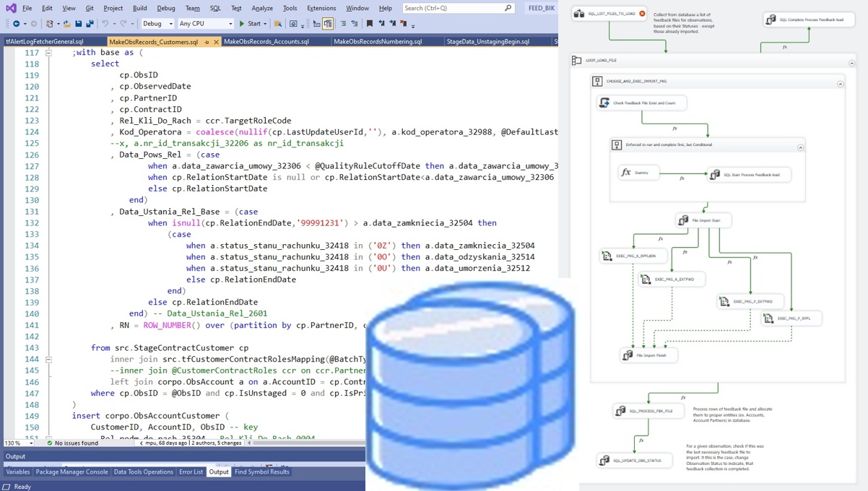Select the File Import Finish task
The width and height of the screenshot is (868, 491).
(648, 355)
